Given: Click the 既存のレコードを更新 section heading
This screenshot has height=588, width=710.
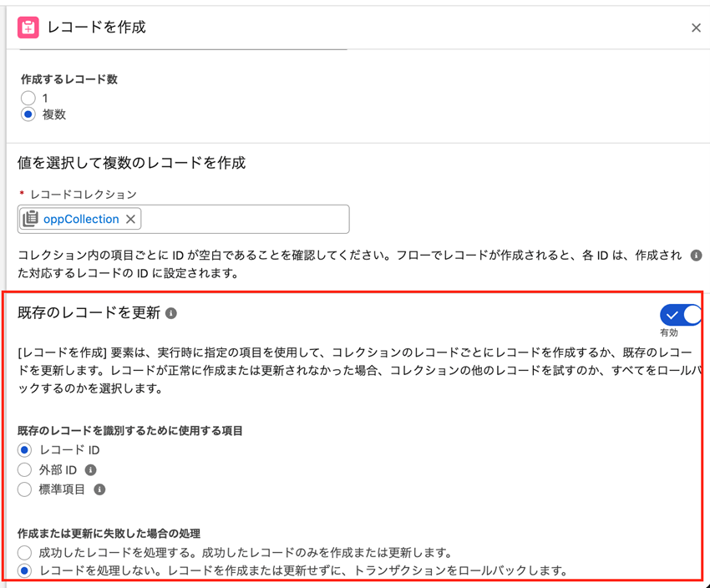Looking at the screenshot, I should (89, 313).
